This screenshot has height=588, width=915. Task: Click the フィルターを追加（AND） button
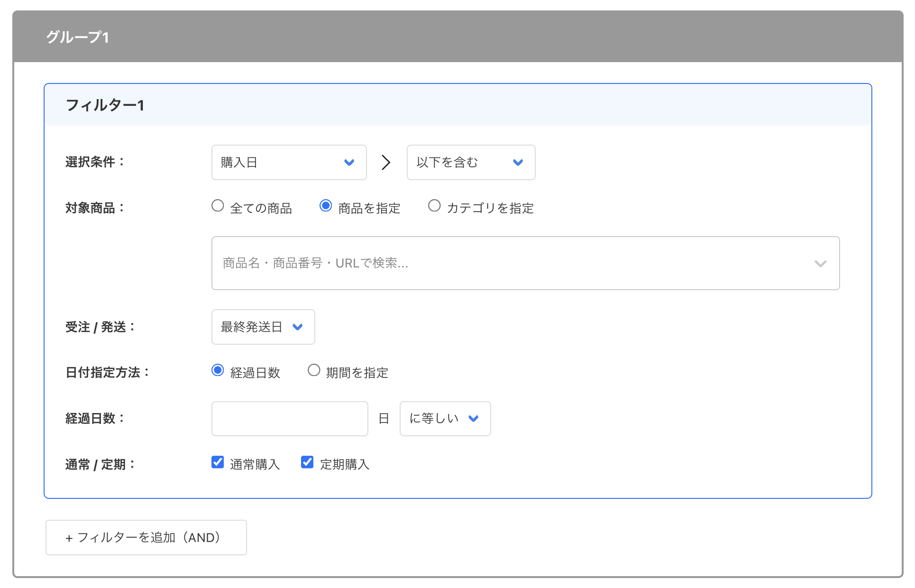(x=146, y=537)
